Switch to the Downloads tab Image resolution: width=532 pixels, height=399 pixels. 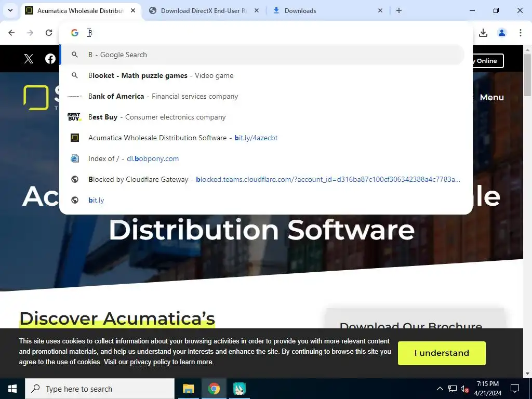coord(328,10)
